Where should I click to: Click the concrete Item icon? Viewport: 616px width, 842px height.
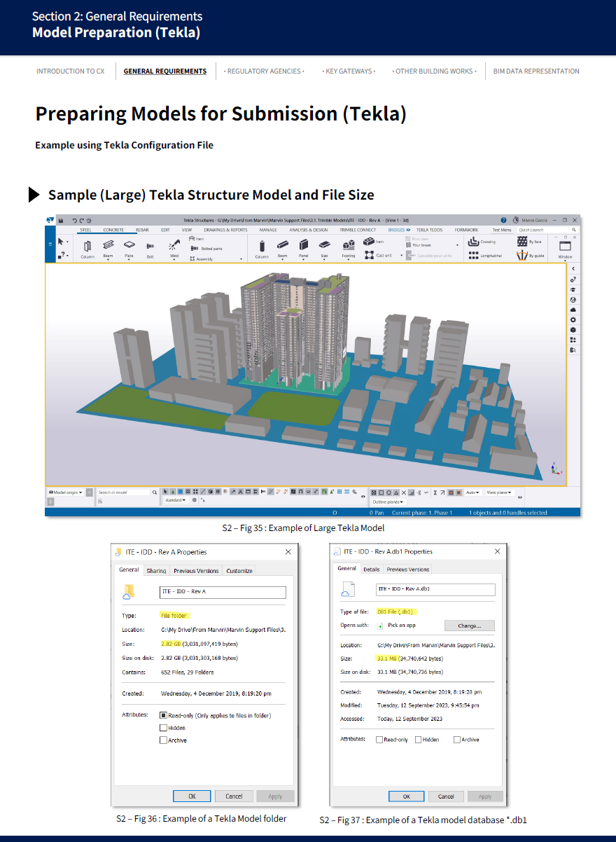tap(368, 242)
